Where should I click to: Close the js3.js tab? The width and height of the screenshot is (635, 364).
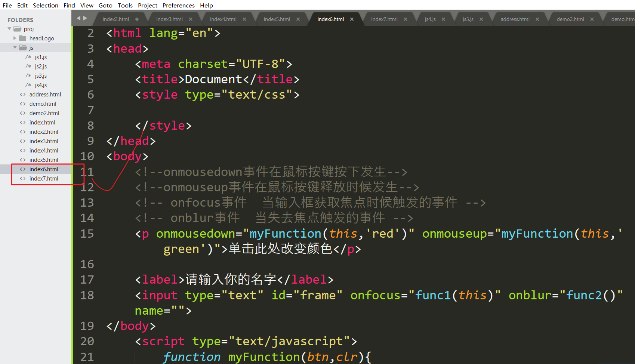(481, 19)
